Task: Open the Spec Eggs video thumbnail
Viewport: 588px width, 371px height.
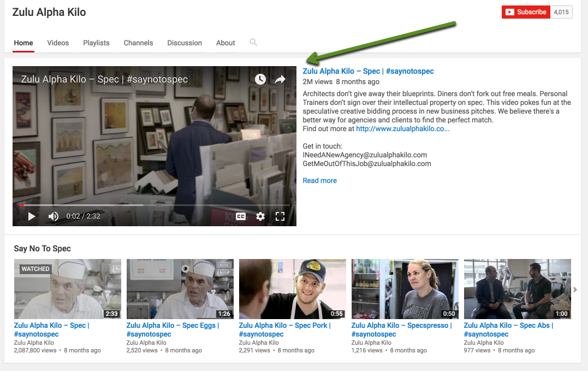Action: pos(180,289)
